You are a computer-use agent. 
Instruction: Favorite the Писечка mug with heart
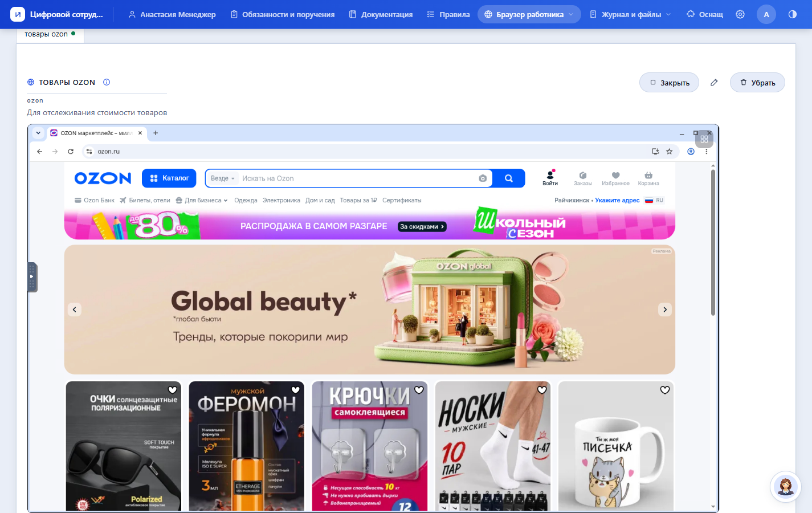[x=665, y=390]
